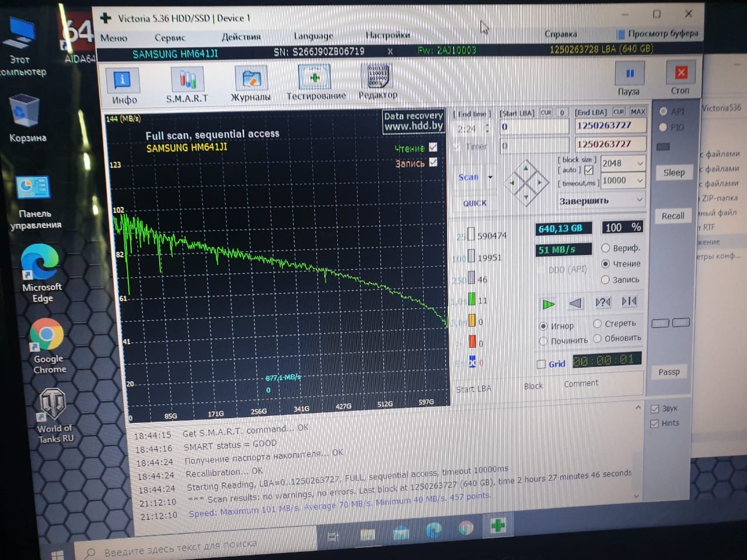
Task: Select the API radio button
Action: coord(663,111)
